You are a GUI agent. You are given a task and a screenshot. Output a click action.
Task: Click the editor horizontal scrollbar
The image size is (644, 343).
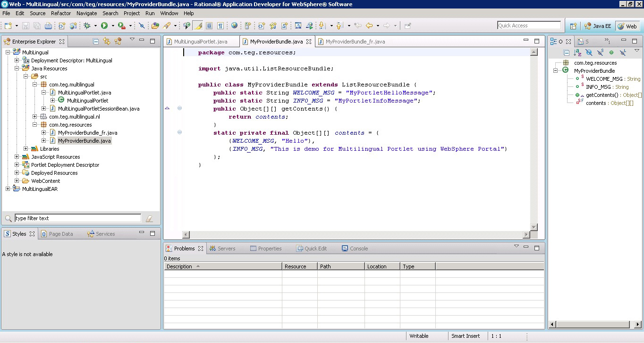356,235
